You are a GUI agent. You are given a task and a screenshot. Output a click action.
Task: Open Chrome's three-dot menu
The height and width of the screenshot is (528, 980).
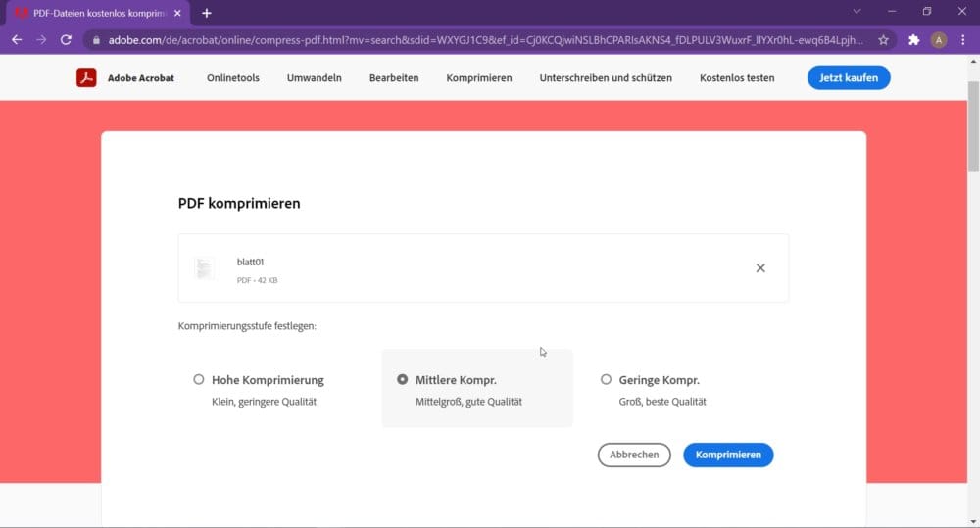pos(963,40)
